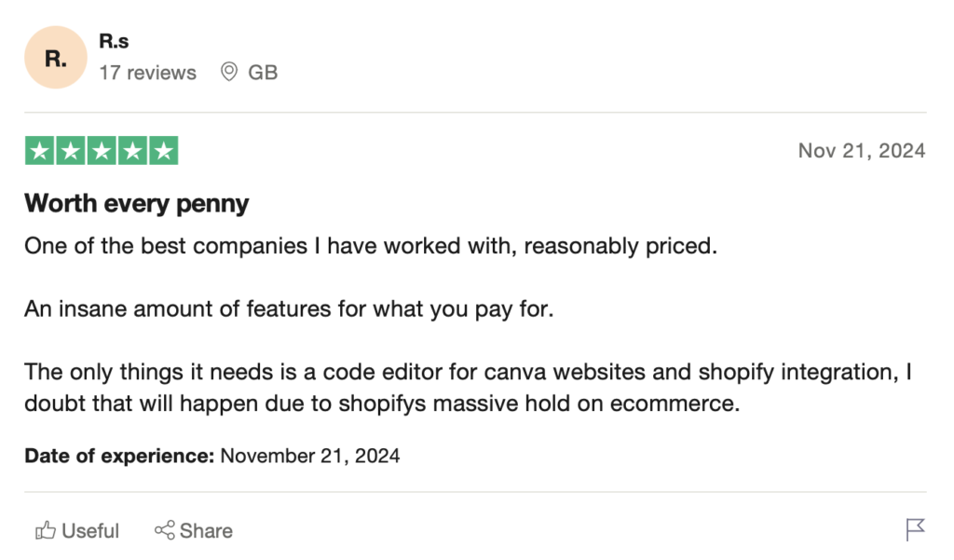
Task: Click the fifth green rating star
Action: [x=162, y=151]
